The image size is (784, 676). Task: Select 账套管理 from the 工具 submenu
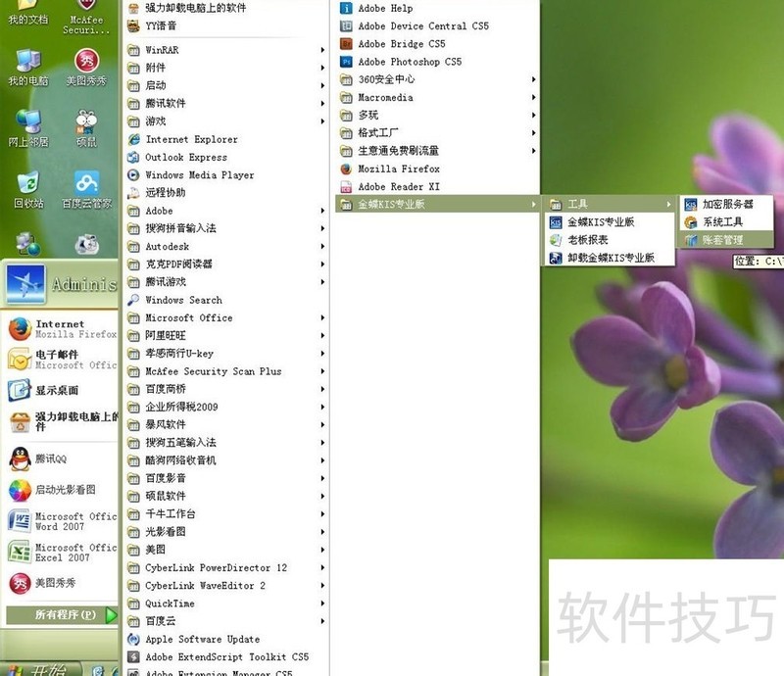coord(722,240)
